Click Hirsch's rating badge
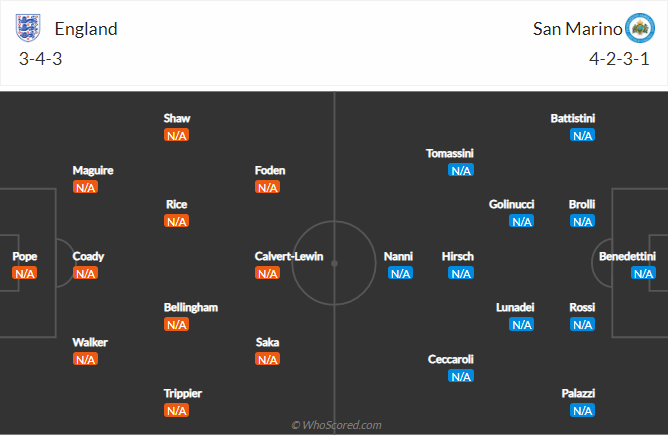Image resolution: width=668 pixels, height=435 pixels. coord(461,273)
